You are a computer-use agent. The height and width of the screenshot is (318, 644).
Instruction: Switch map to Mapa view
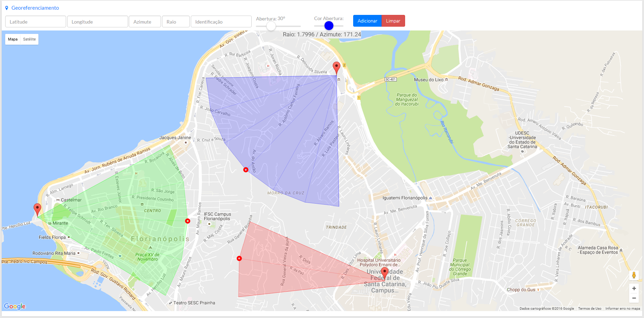pyautogui.click(x=13, y=39)
